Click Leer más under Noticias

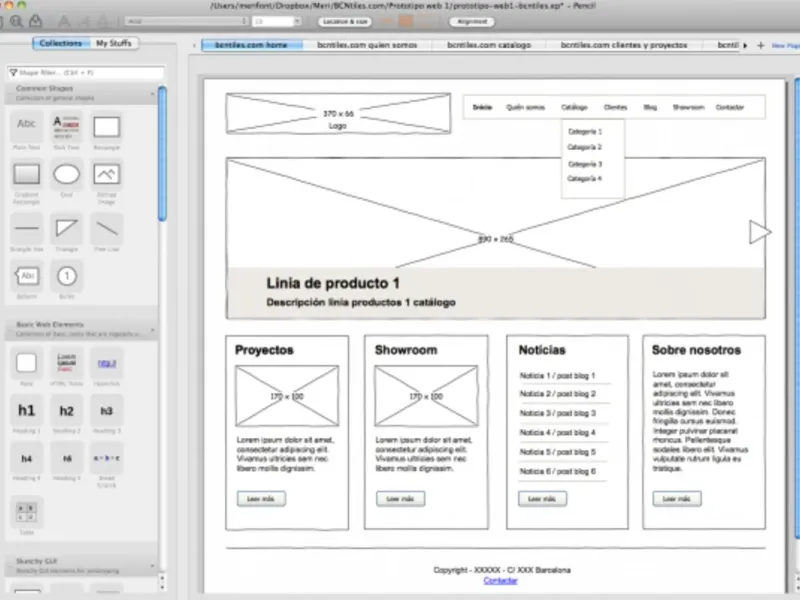tap(542, 498)
